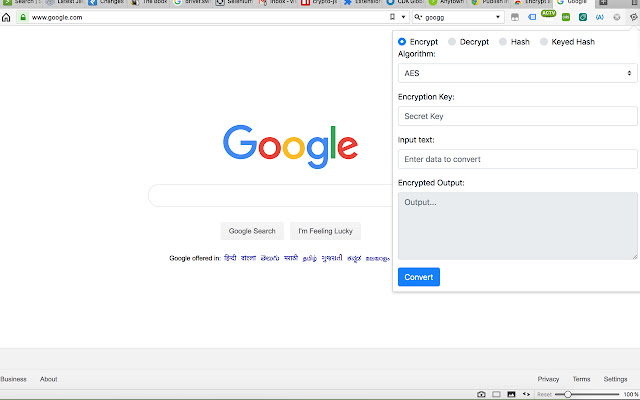Open the blue (A) extension icon

(600, 17)
